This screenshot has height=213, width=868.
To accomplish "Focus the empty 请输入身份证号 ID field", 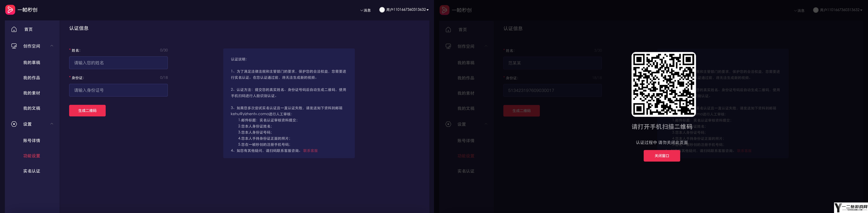I will [118, 90].
